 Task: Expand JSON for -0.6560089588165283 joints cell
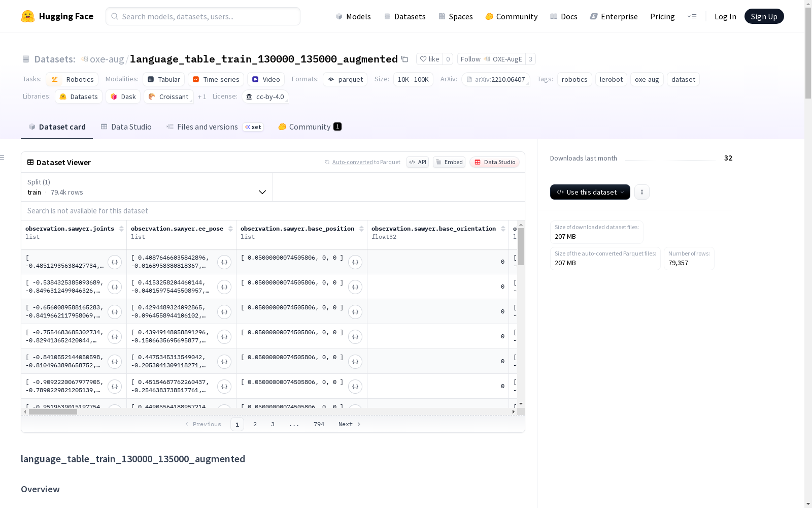pos(115,312)
